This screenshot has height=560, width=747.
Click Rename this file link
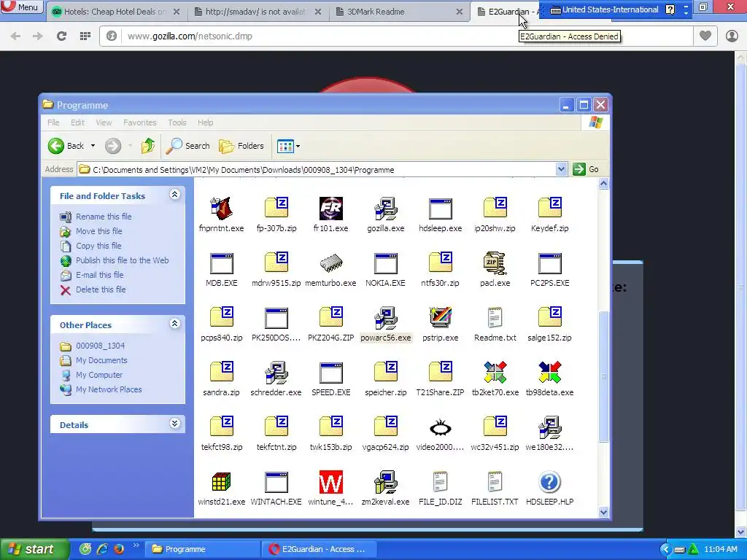point(104,216)
